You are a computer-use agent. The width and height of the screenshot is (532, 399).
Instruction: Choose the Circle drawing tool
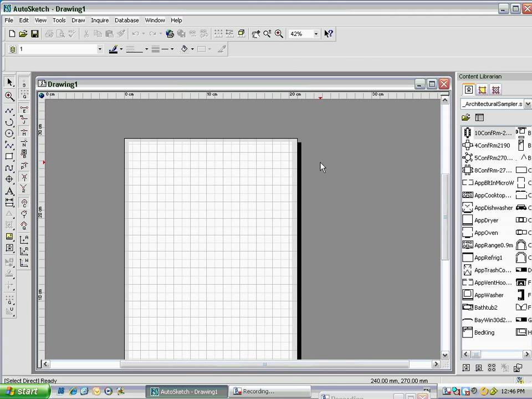click(9, 134)
